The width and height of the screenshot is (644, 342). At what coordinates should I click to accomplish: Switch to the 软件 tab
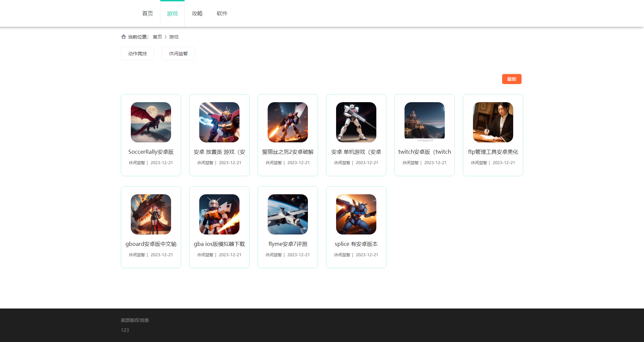222,13
